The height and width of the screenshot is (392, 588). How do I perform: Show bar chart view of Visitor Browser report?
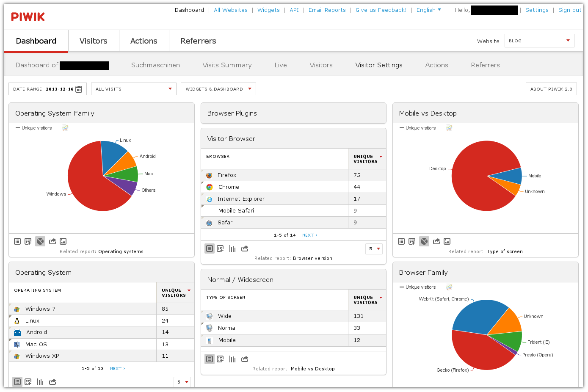(x=232, y=248)
